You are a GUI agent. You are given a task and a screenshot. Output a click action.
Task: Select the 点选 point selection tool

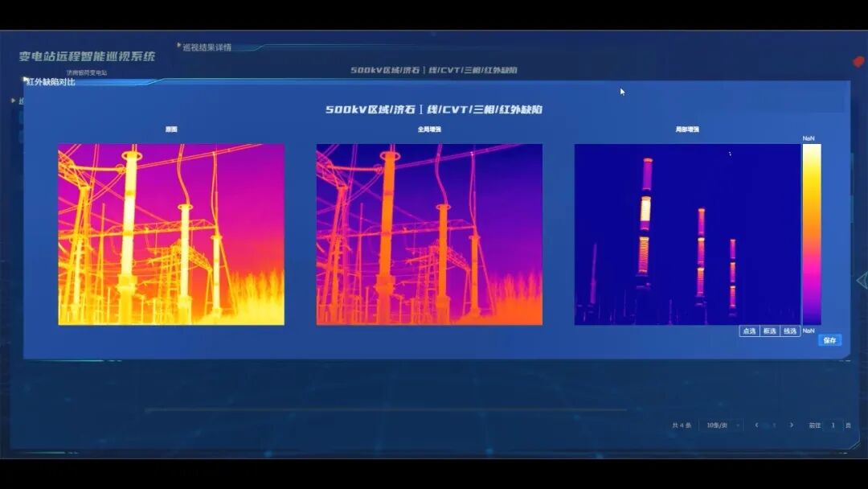[749, 331]
